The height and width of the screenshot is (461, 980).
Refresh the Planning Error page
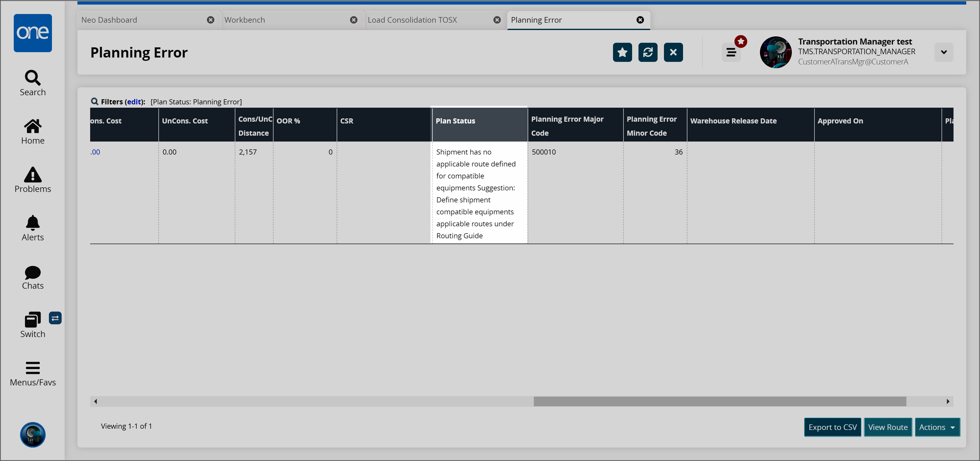coord(647,52)
